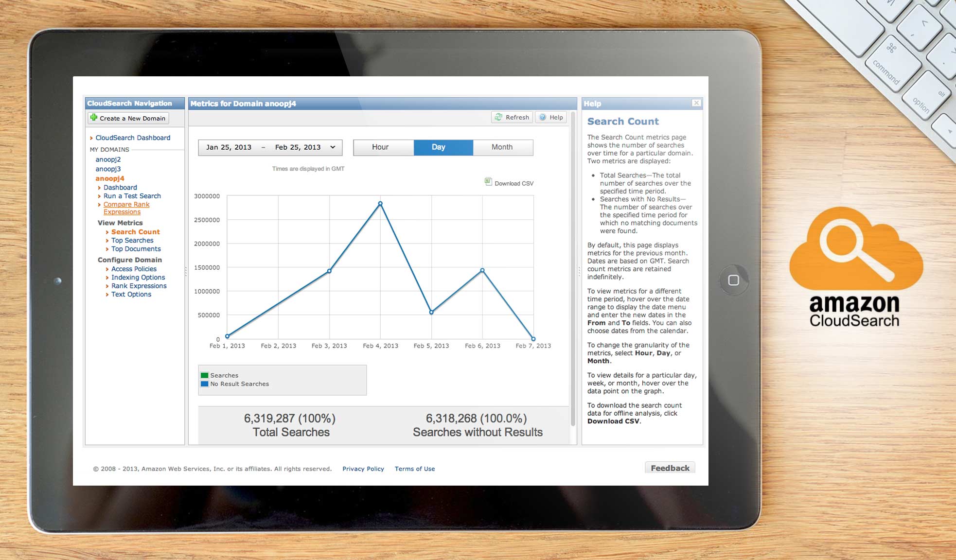This screenshot has height=560, width=956.
Task: Open the Compare Rank Expressions link
Action: tap(126, 204)
